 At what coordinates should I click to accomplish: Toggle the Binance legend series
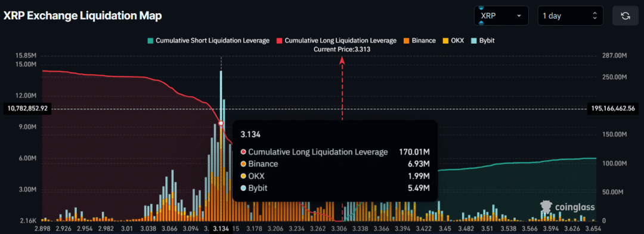[x=419, y=41]
